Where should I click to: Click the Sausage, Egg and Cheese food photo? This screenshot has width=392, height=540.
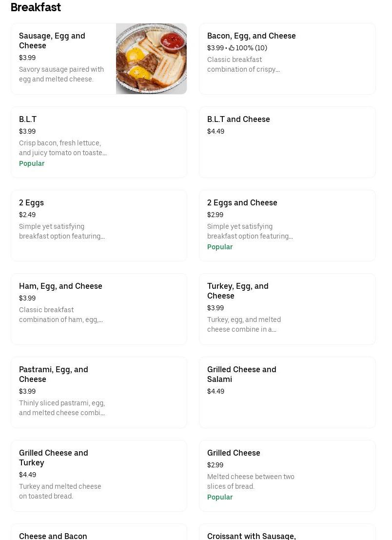pos(151,59)
